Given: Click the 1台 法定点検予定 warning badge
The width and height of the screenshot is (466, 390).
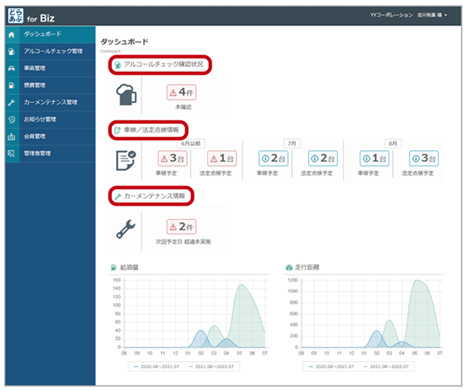Looking at the screenshot, I should coord(222,158).
